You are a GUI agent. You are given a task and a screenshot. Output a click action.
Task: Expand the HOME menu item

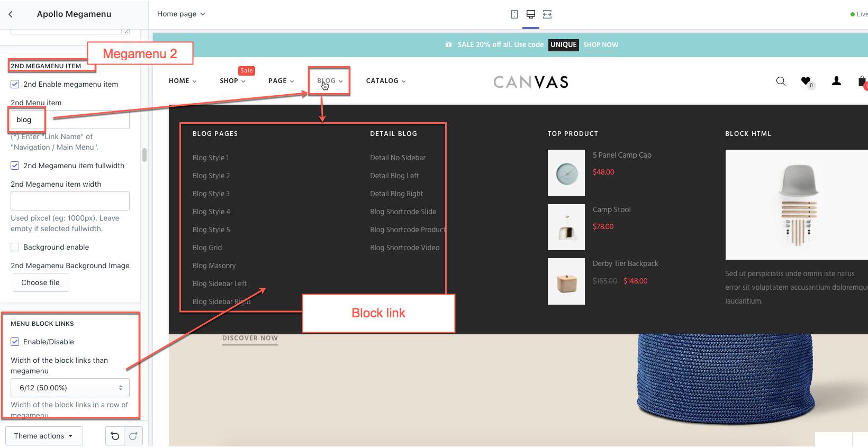(x=183, y=81)
